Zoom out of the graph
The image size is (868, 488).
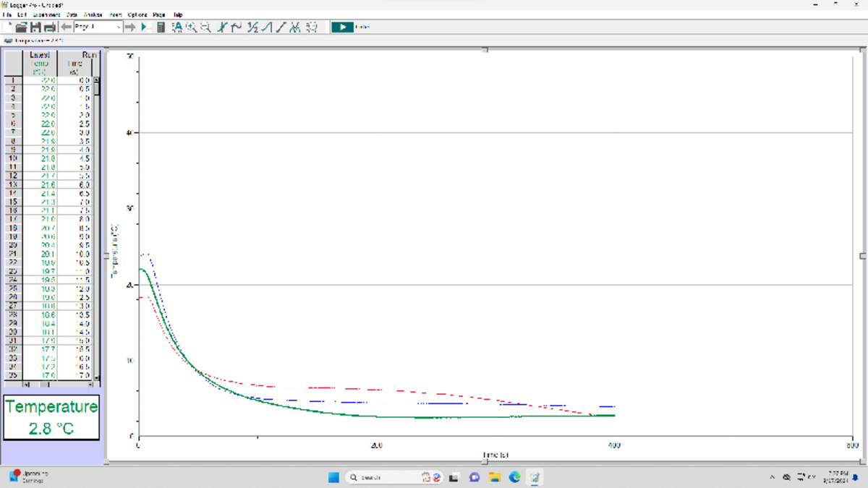coord(205,27)
